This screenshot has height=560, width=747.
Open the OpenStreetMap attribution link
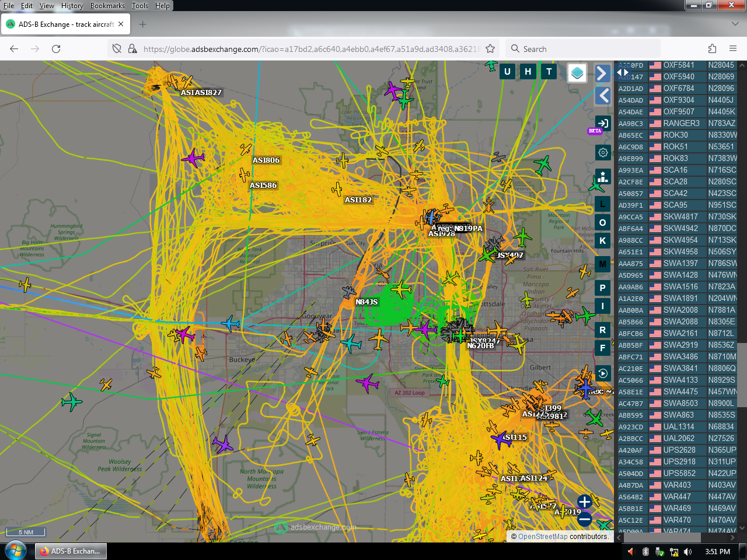[x=543, y=537]
